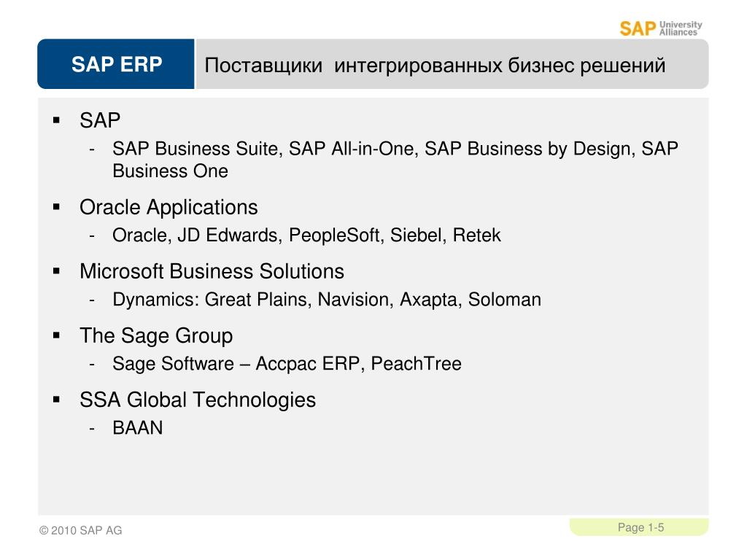
Task: Select the SAP bullet heading
Action: tap(100, 120)
